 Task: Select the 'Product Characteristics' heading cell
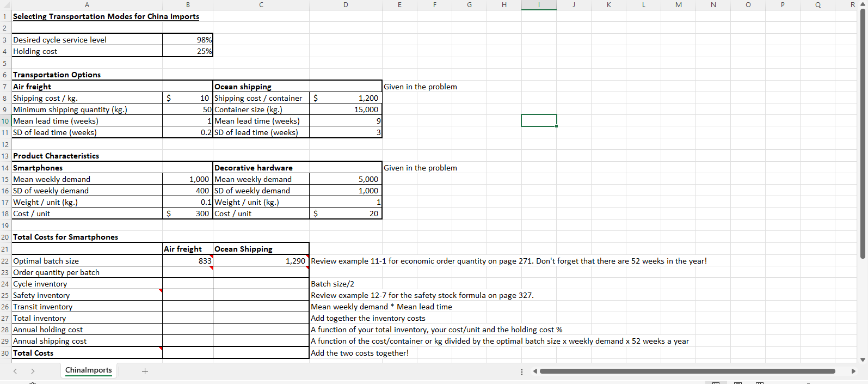[x=87, y=156]
